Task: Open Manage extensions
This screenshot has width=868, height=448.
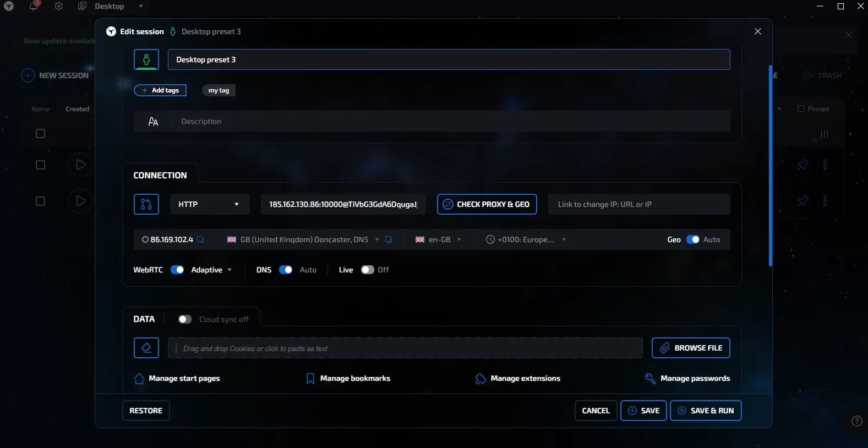Action: [517, 378]
